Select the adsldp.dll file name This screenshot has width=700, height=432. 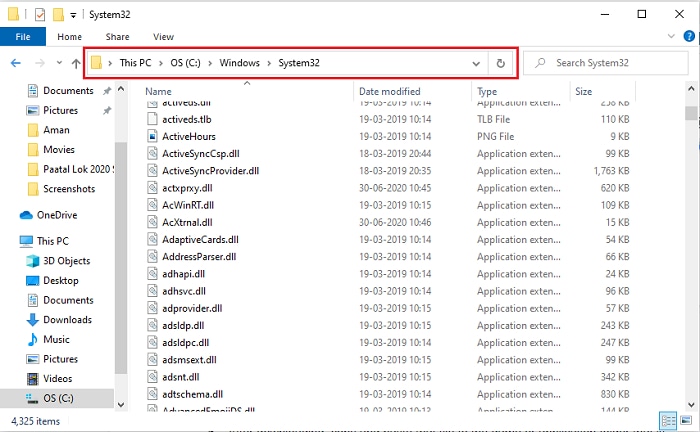point(183,325)
